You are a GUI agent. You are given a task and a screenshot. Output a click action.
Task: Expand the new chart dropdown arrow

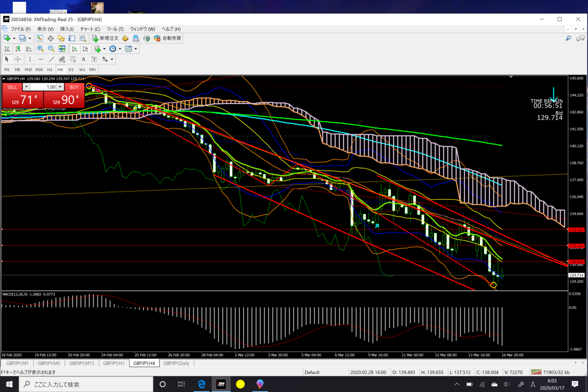pyautogui.click(x=14, y=38)
